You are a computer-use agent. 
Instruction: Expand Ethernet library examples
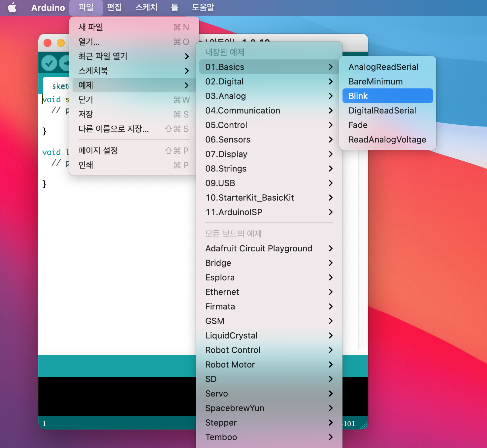269,292
